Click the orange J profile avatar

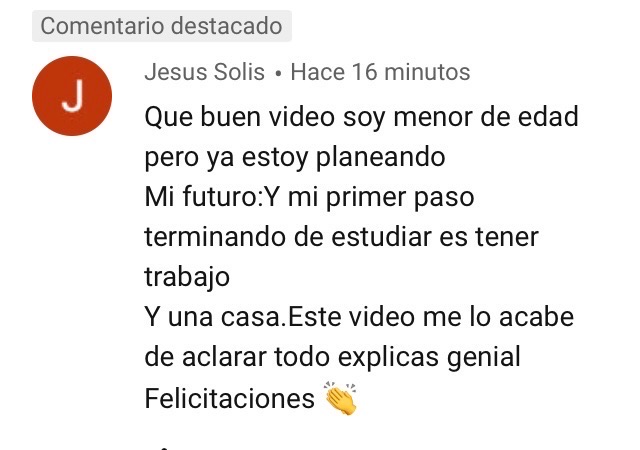(x=72, y=96)
